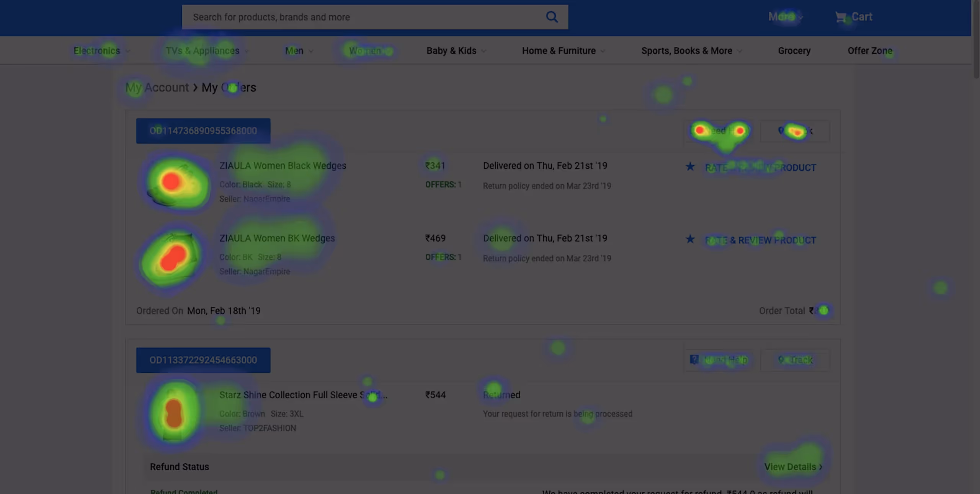Click star icon beside BK Wedges review
The width and height of the screenshot is (980, 494).
pyautogui.click(x=690, y=240)
